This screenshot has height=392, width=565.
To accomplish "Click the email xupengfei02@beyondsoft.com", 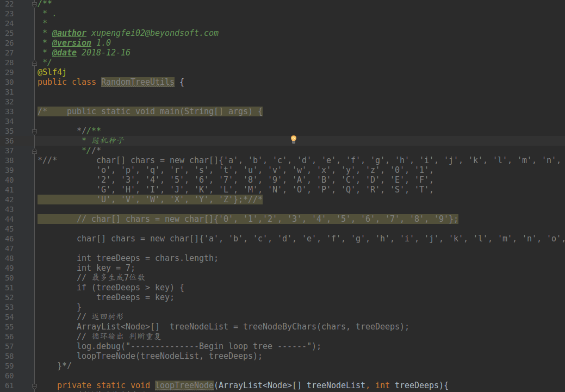I will tap(155, 33).
